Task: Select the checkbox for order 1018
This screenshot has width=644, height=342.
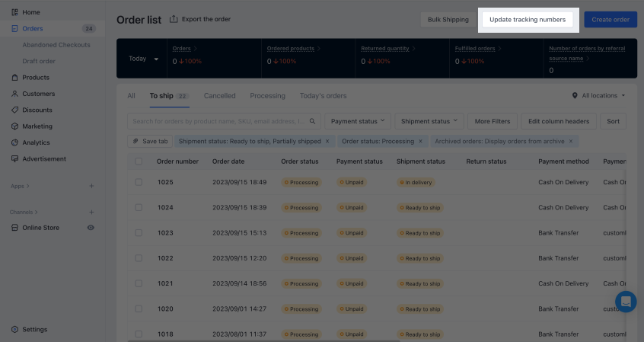Action: (x=139, y=334)
